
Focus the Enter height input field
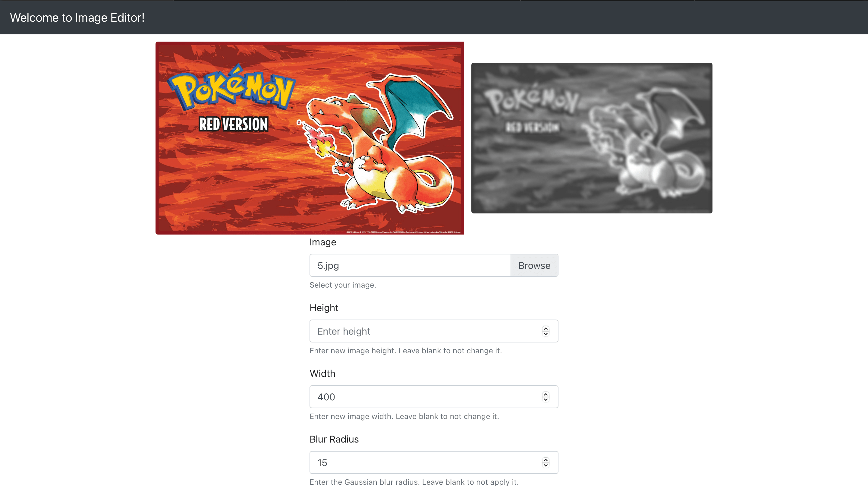pos(434,331)
